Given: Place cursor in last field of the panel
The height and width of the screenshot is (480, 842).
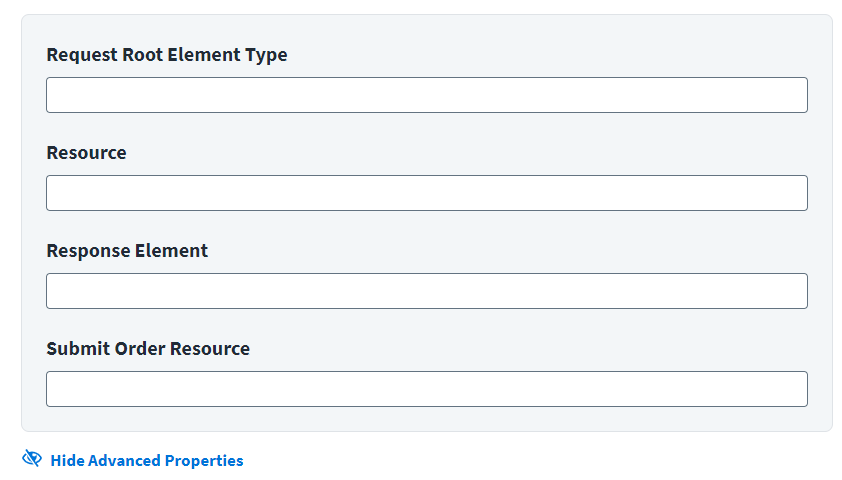Looking at the screenshot, I should tap(427, 389).
